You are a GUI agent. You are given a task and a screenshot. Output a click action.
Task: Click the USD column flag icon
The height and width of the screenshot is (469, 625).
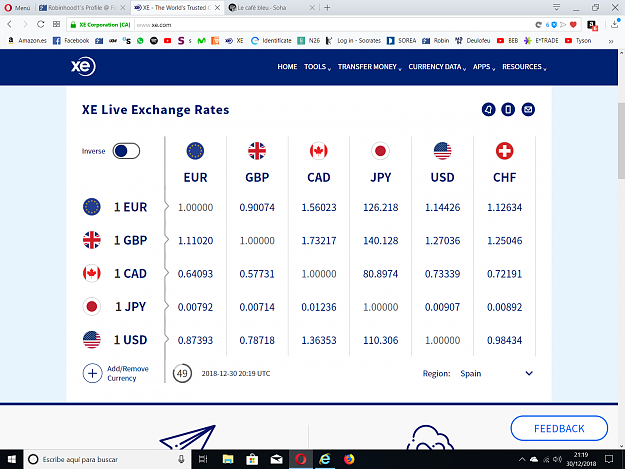442,151
